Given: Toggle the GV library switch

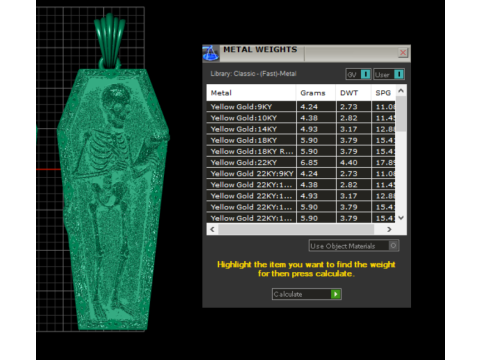Looking at the screenshot, I should 358,74.
